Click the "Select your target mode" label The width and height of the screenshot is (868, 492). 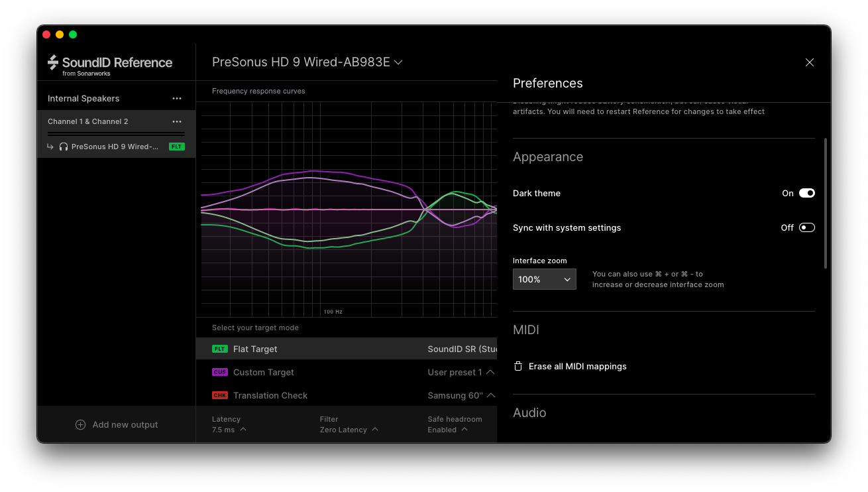pos(255,328)
